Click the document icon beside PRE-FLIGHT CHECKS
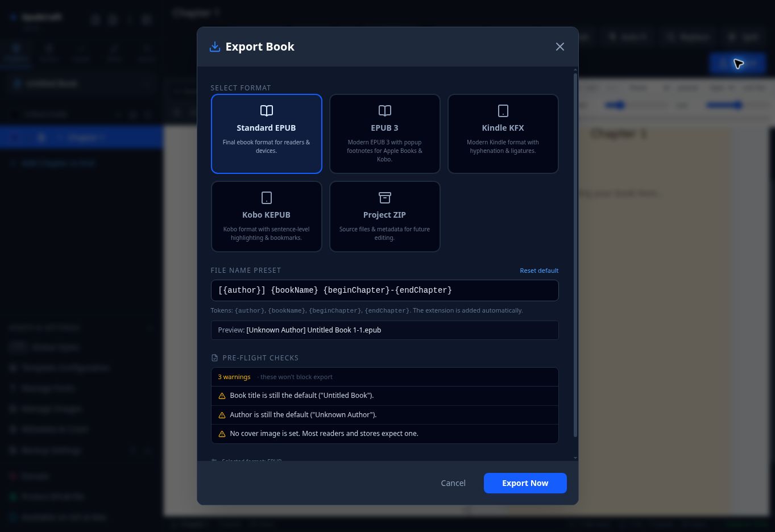 (214, 358)
